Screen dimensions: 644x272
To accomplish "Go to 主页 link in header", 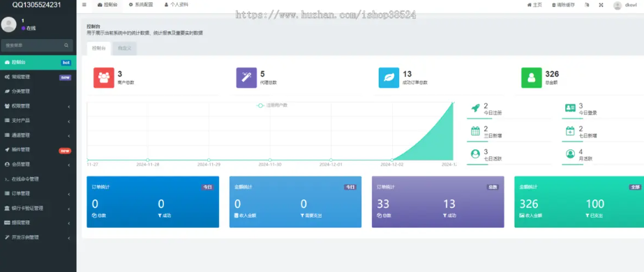I will (534, 5).
